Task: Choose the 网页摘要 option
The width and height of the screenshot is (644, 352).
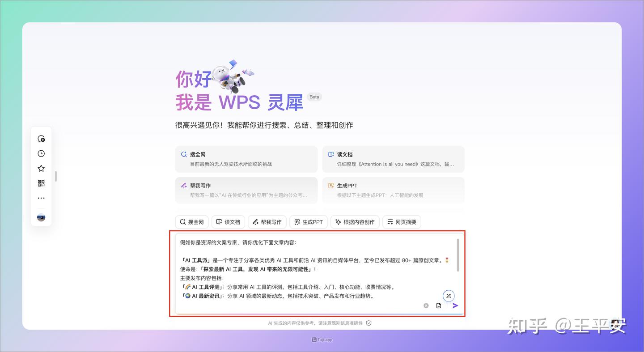Action: (x=402, y=222)
